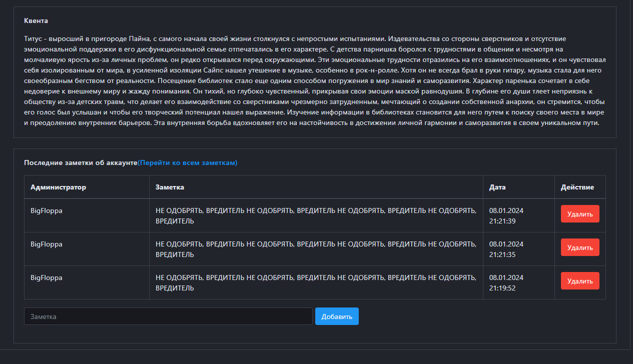
Task: Select BigFloppa in the first note row
Action: pyautogui.click(x=46, y=211)
